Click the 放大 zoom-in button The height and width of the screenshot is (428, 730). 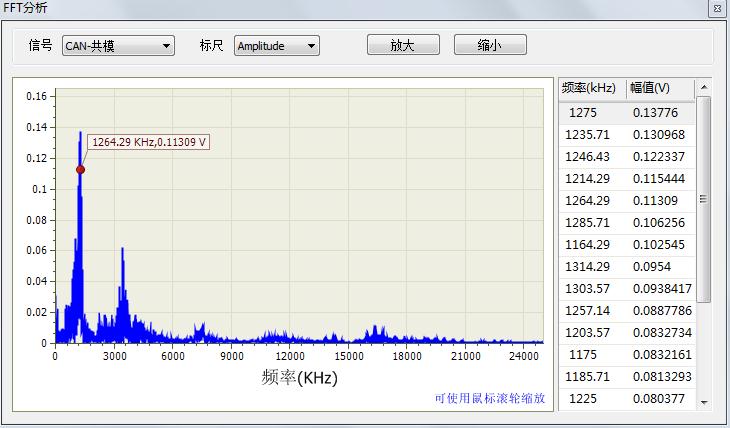coord(403,45)
